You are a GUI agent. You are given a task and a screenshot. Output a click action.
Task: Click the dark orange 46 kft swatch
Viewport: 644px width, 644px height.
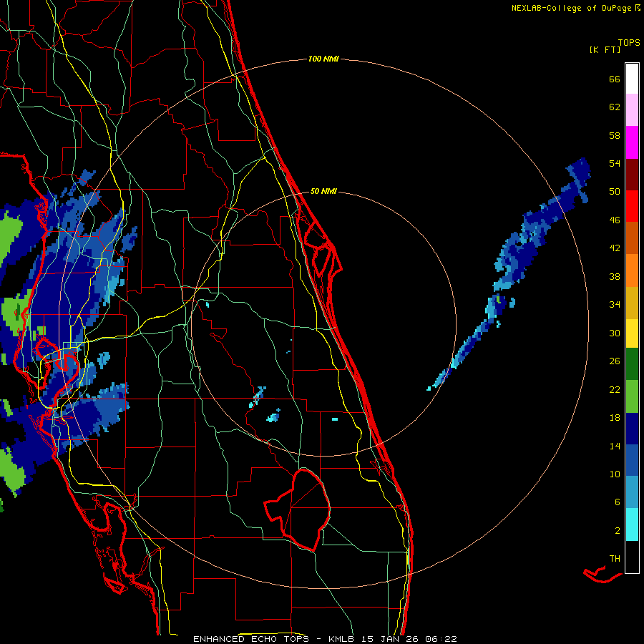click(632, 238)
